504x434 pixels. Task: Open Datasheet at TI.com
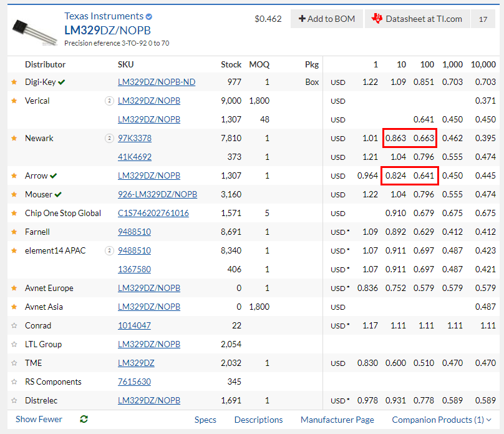417,19
